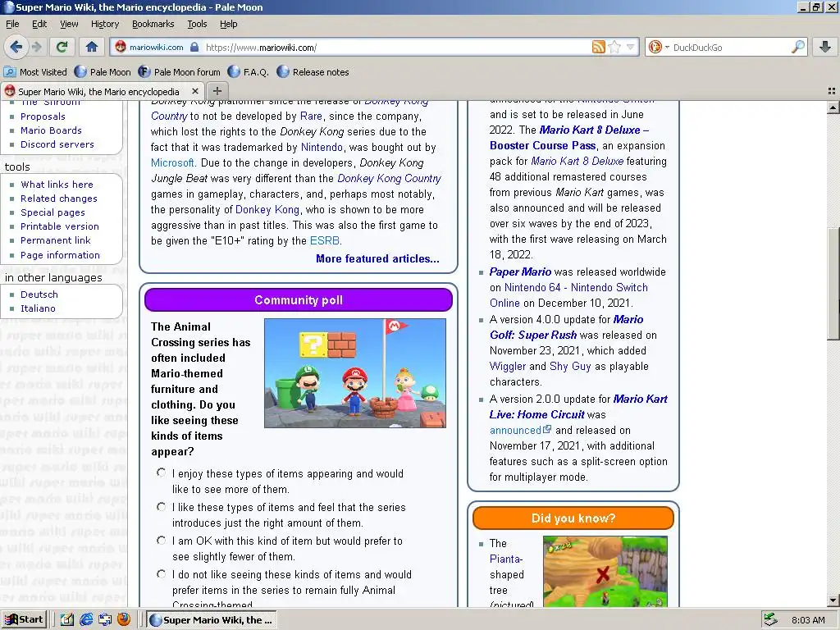Viewport: 840px width, 630px height.
Task: Open the File menu
Action: pyautogui.click(x=12, y=24)
